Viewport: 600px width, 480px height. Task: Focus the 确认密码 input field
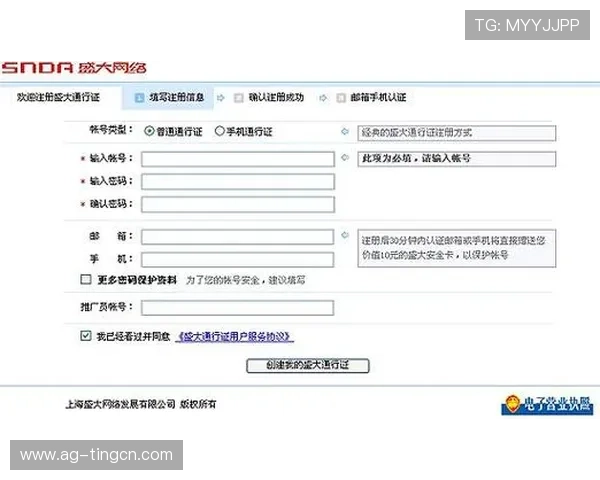[x=238, y=204]
